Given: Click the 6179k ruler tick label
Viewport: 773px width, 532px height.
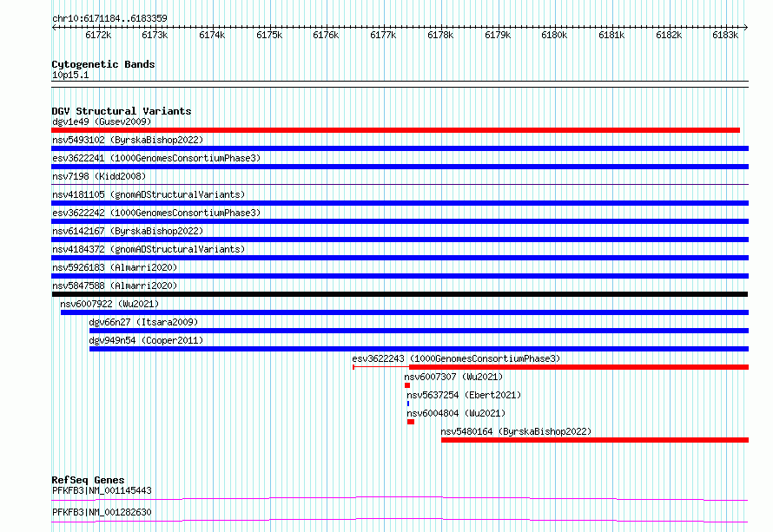Looking at the screenshot, I should 498,35.
